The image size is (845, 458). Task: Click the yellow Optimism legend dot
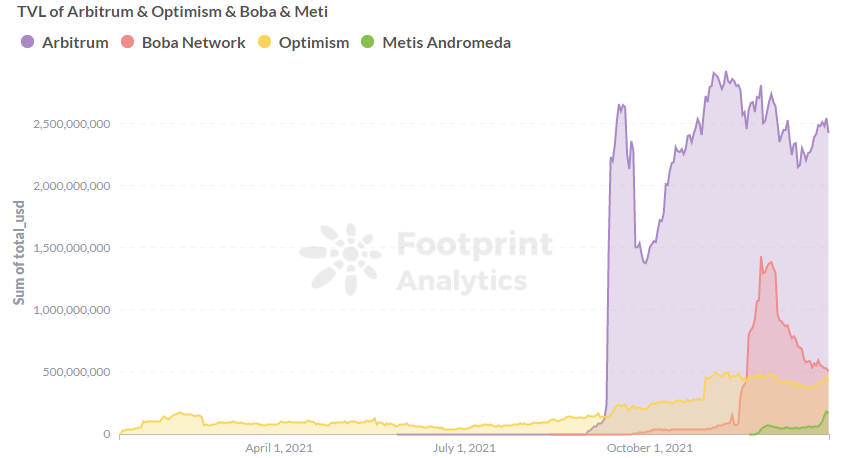point(265,41)
